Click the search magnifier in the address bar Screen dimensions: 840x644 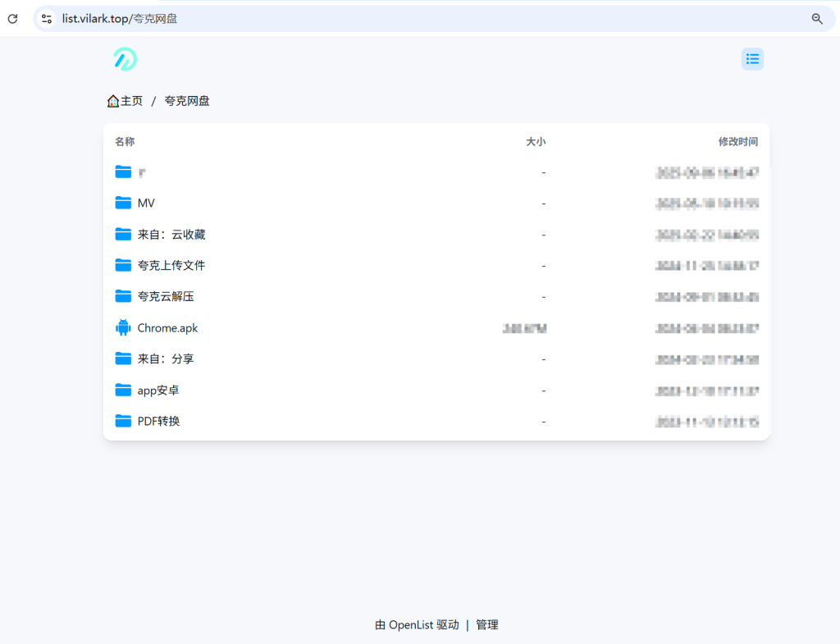coord(816,18)
